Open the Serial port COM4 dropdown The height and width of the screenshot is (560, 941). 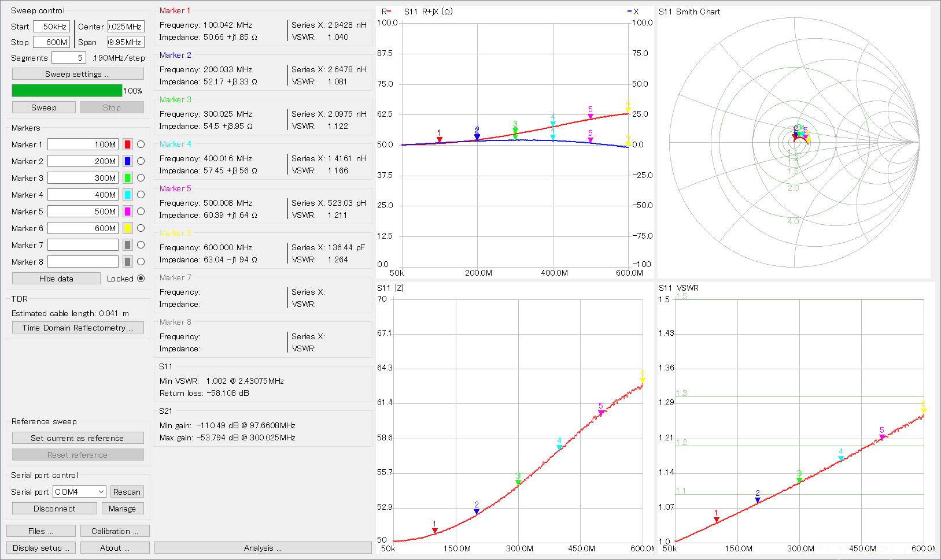(79, 492)
